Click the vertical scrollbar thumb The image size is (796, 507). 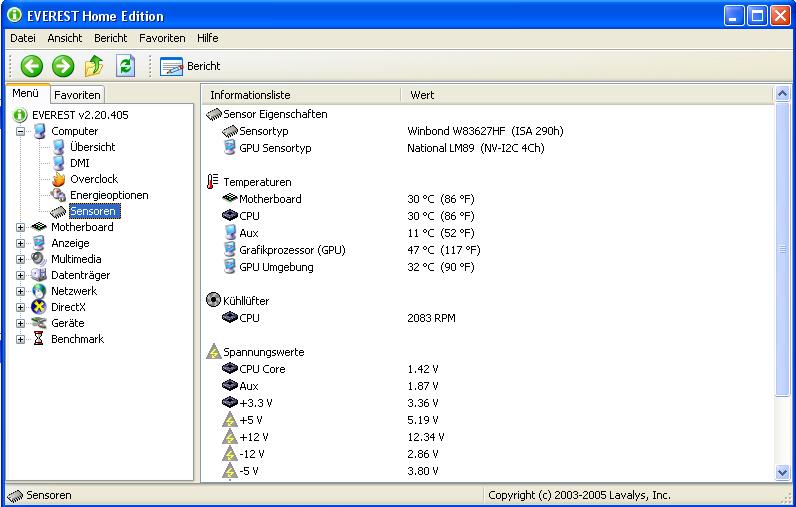[782, 249]
